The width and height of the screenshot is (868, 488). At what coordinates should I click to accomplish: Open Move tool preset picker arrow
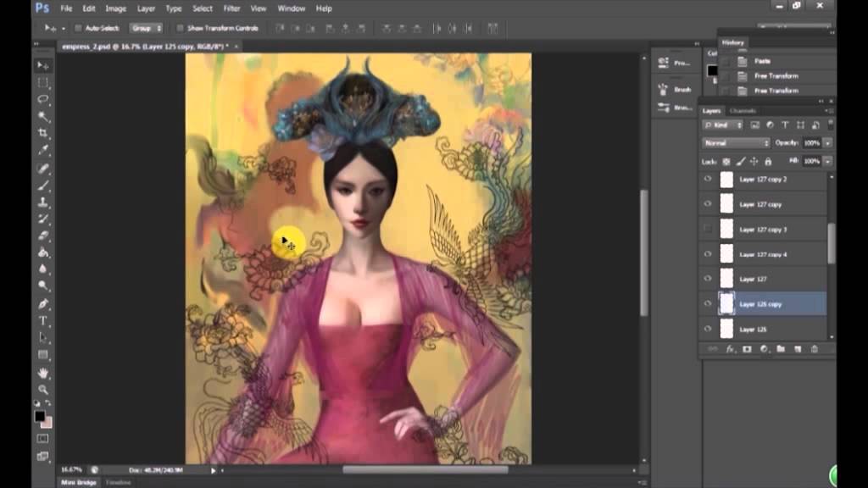[63, 28]
